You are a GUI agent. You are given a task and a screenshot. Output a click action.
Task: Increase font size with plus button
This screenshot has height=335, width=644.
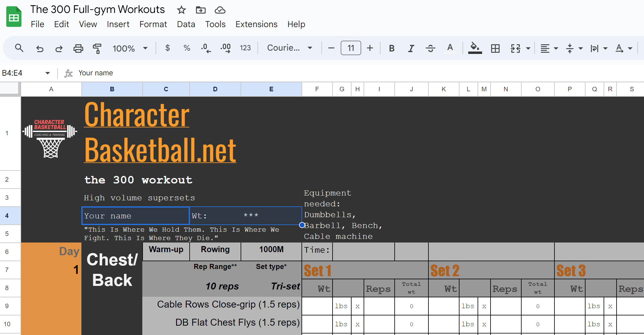click(370, 48)
